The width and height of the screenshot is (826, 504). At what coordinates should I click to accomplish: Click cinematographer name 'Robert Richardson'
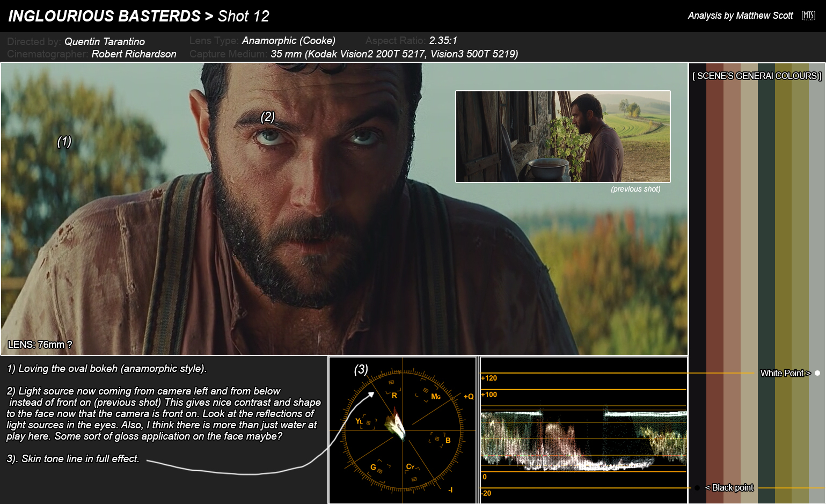click(134, 54)
